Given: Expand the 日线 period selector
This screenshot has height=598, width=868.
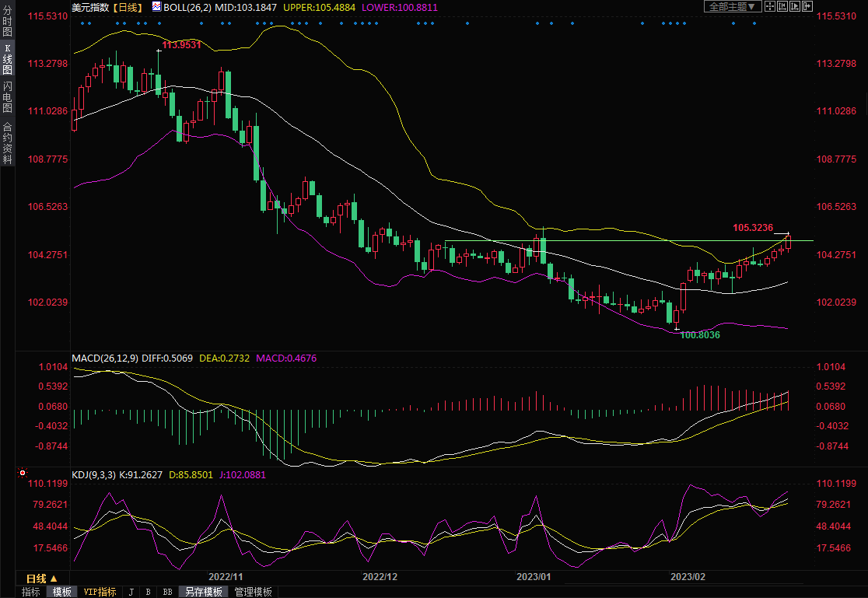Looking at the screenshot, I should point(42,579).
